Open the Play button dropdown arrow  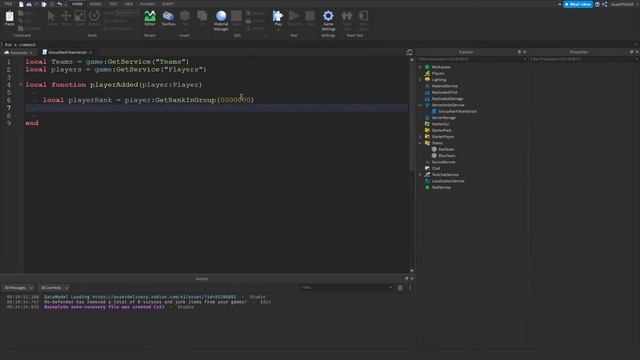click(x=278, y=29)
